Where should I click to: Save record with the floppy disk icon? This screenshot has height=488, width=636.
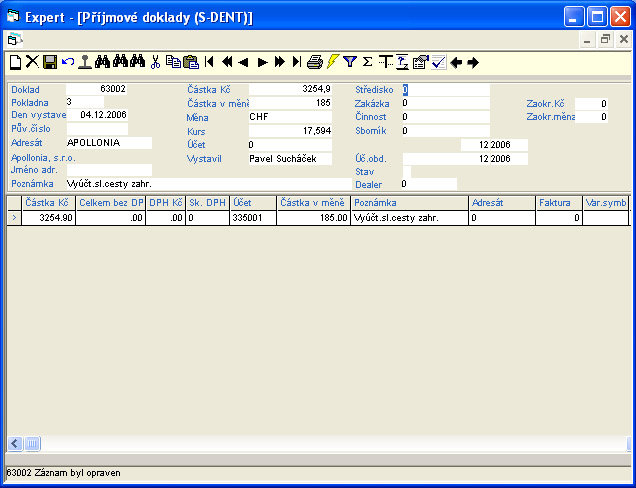point(49,62)
